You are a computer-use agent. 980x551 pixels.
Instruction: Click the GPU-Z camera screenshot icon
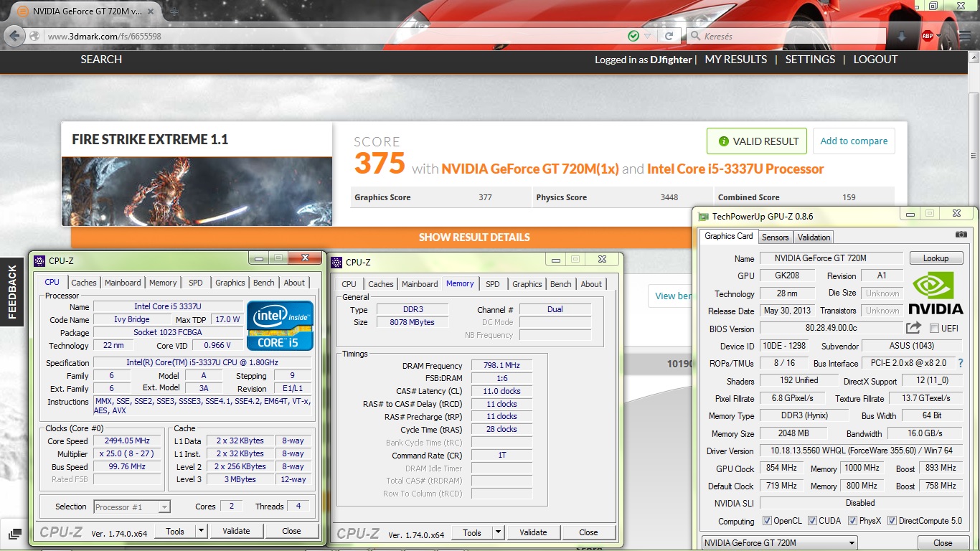[961, 235]
